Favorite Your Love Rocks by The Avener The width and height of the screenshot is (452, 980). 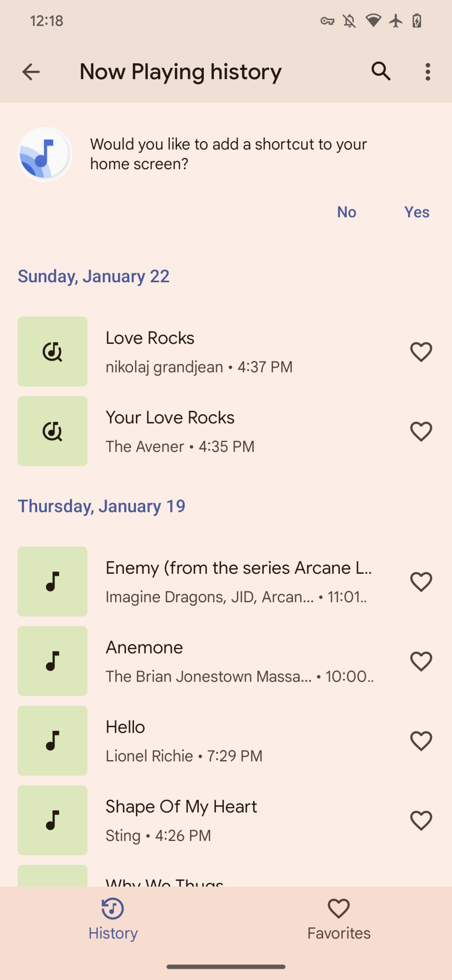click(421, 431)
